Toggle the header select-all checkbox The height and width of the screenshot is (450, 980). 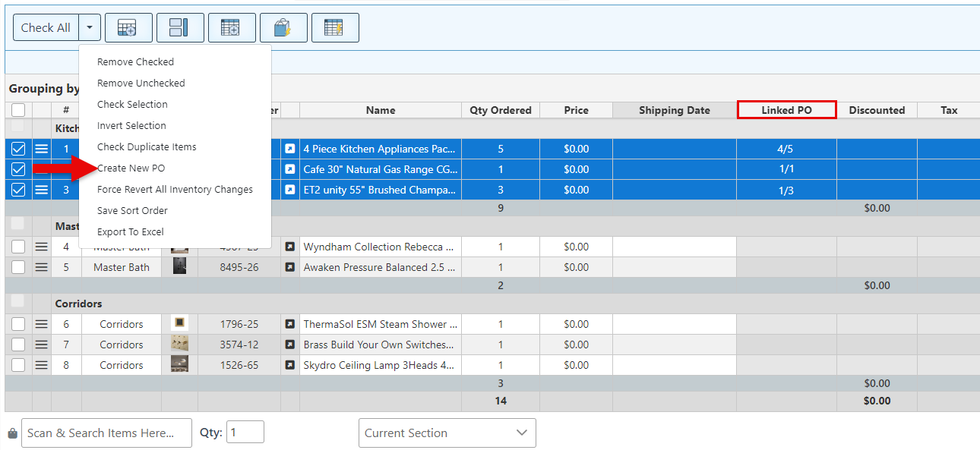tap(18, 110)
